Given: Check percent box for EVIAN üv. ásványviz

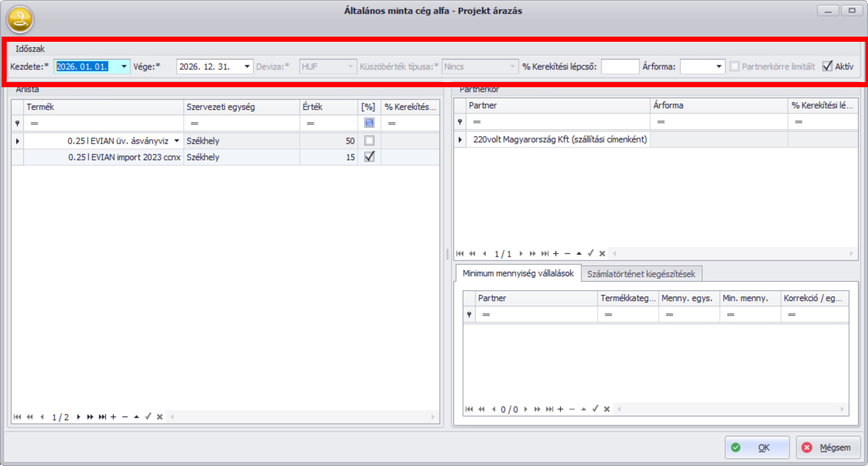Looking at the screenshot, I should coord(369,140).
